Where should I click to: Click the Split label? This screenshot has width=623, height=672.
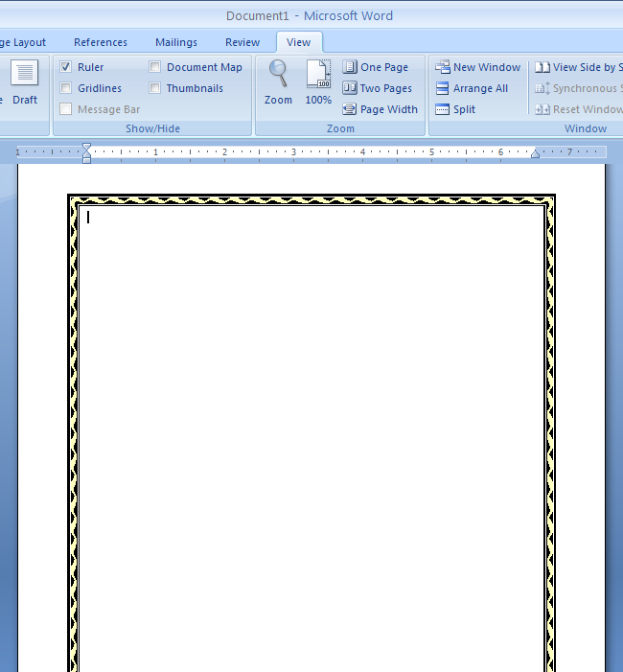point(465,109)
